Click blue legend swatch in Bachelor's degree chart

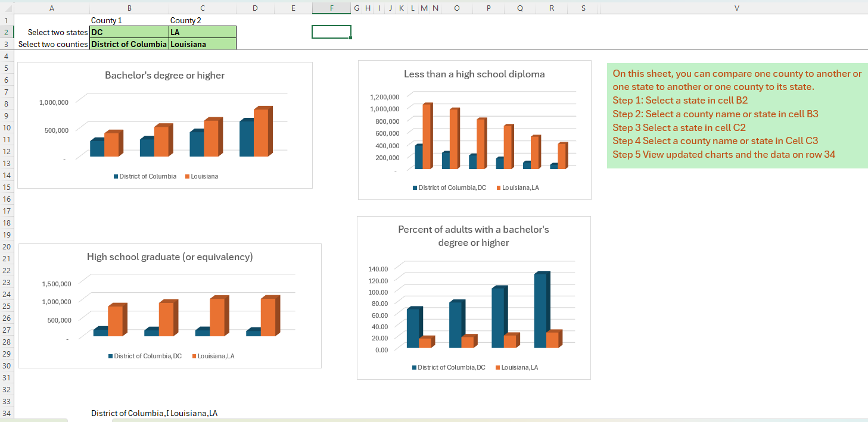pyautogui.click(x=116, y=176)
